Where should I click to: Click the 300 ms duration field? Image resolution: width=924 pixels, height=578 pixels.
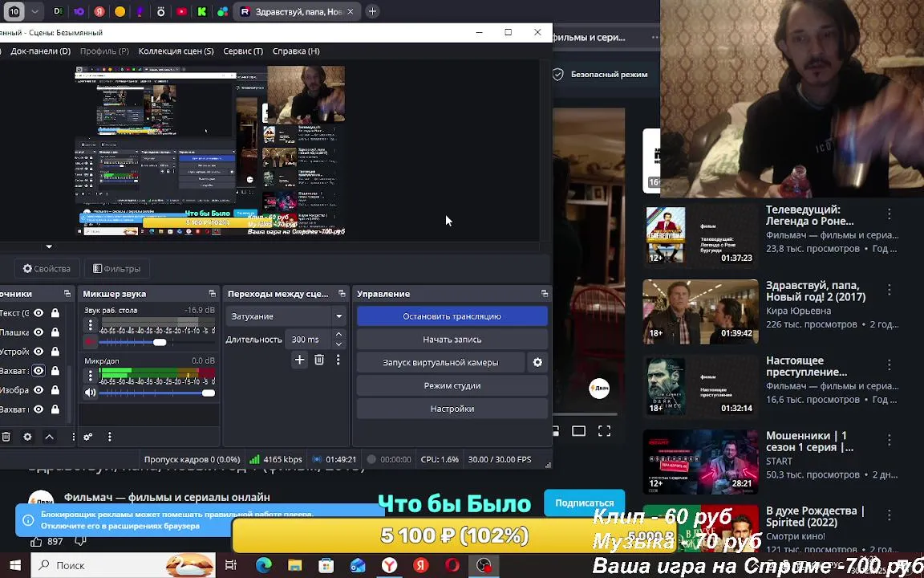(308, 340)
